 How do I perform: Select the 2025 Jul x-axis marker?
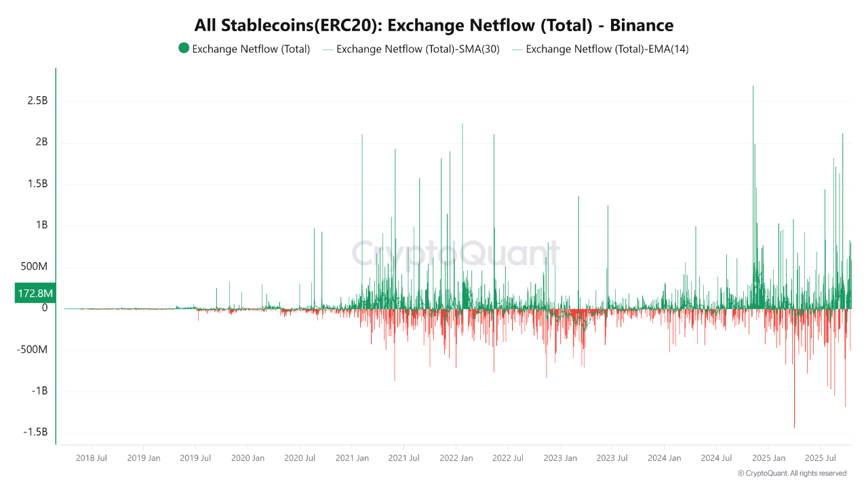(x=821, y=458)
